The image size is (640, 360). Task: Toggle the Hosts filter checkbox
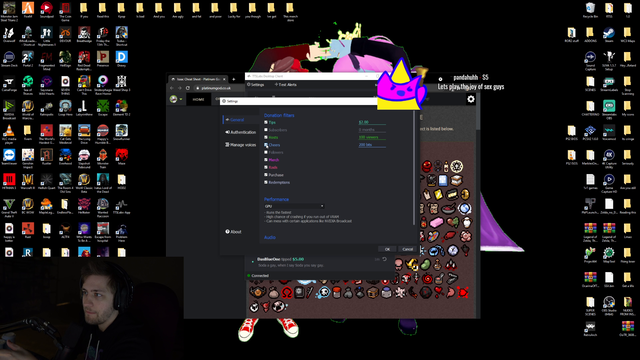tap(266, 137)
